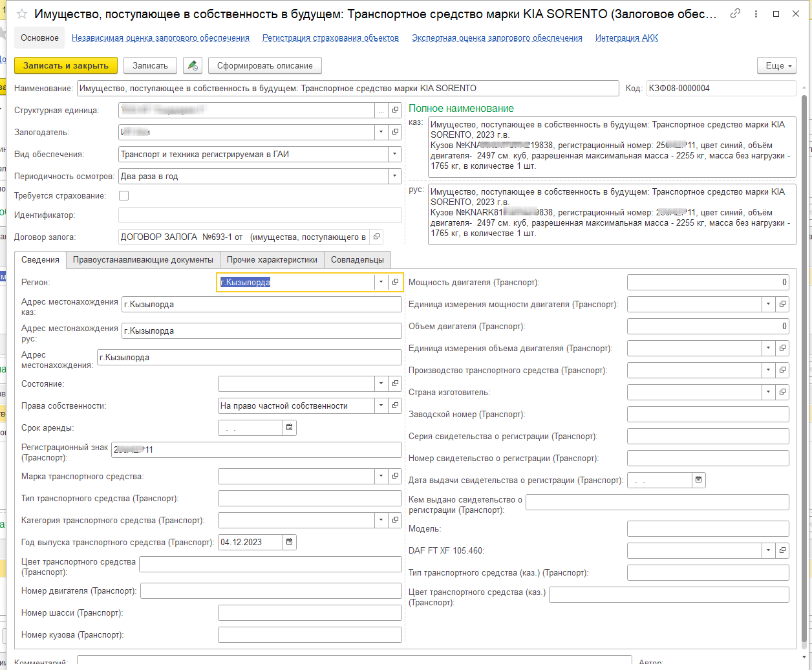
Task: Click the Код field КЗФ08-0000004
Action: point(721,88)
